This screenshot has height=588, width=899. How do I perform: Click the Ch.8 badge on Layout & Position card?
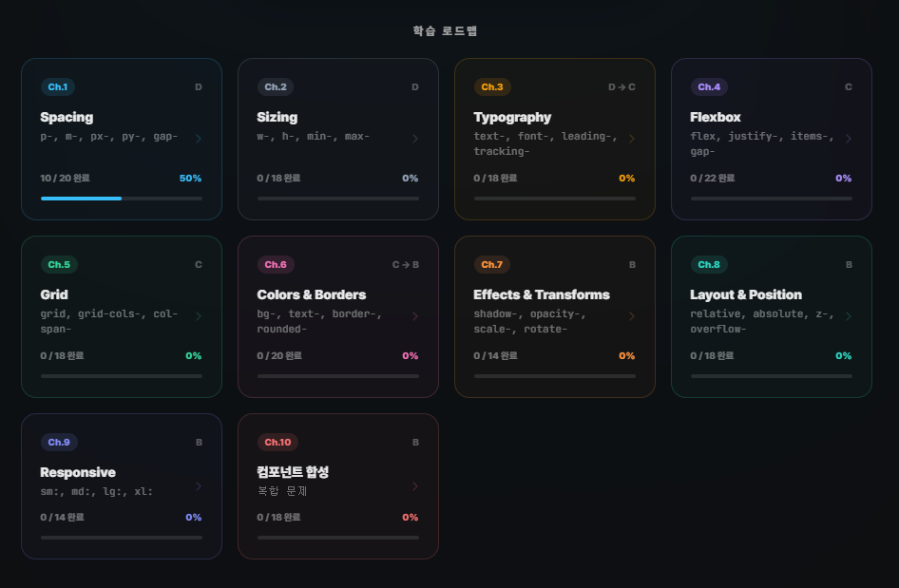coord(709,265)
